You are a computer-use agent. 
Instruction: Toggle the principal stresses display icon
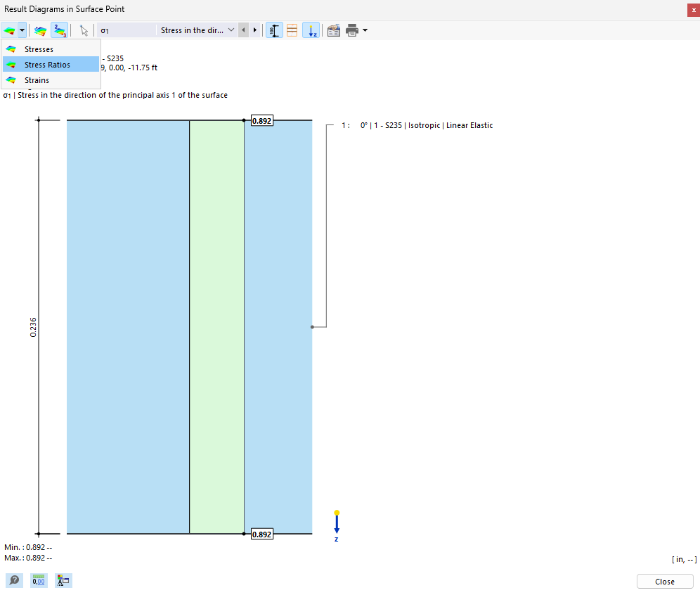point(60,30)
